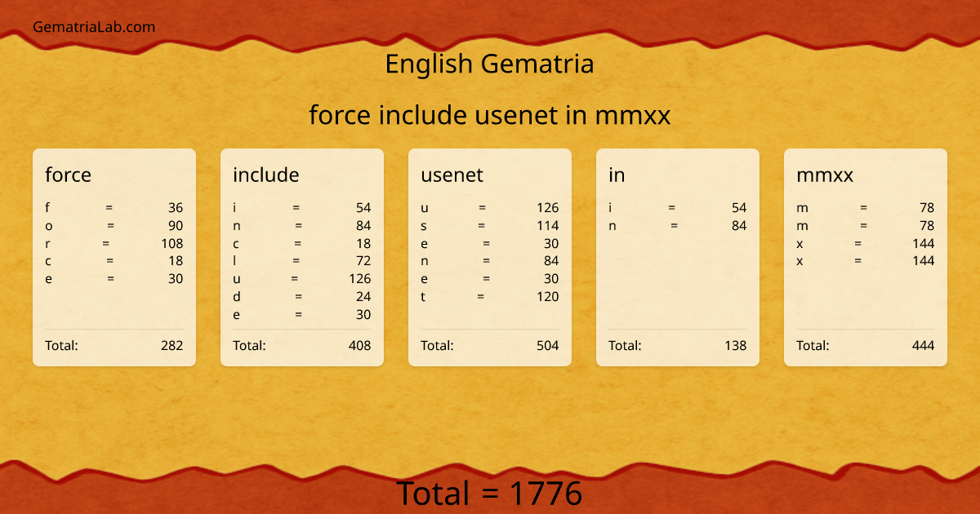Select value 90 for letter o
This screenshot has height=514, width=980.
(x=176, y=225)
